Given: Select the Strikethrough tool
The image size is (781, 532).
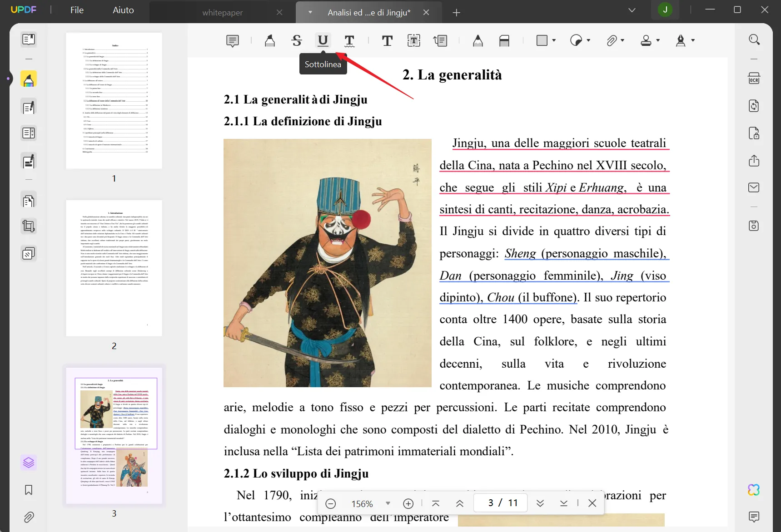Looking at the screenshot, I should (x=297, y=41).
